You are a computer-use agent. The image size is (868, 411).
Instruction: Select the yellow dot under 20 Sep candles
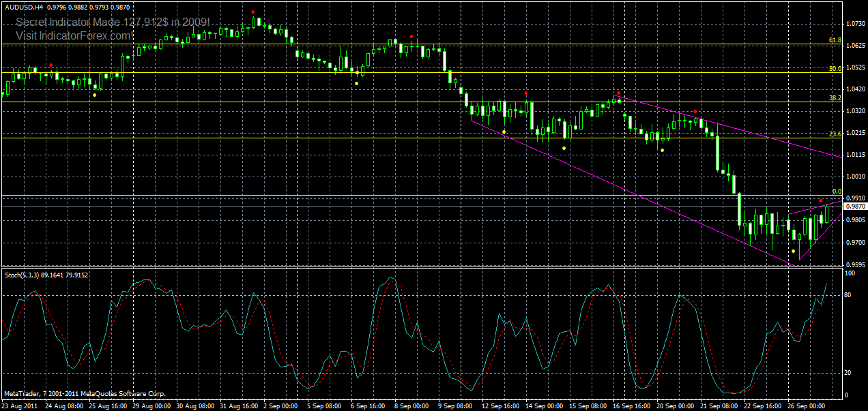662,150
